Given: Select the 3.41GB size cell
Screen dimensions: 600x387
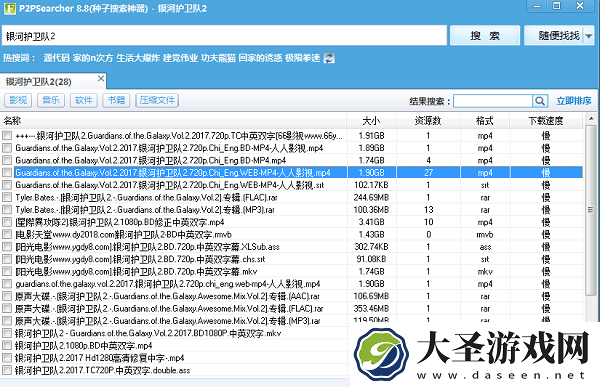Looking at the screenshot, I should click(x=371, y=222).
